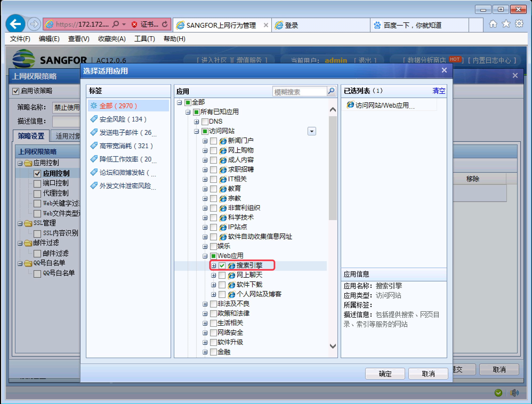Click the 确定 button
The image size is (532, 404).
click(x=385, y=374)
